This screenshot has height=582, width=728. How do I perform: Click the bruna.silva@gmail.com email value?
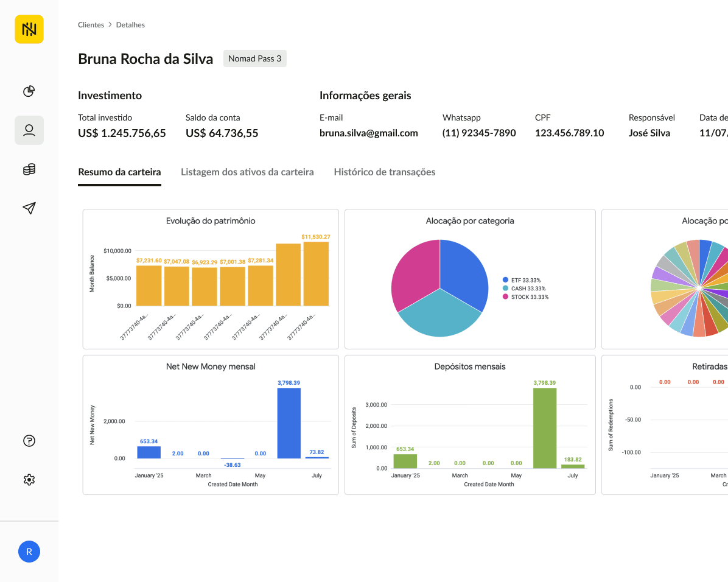[x=369, y=133]
